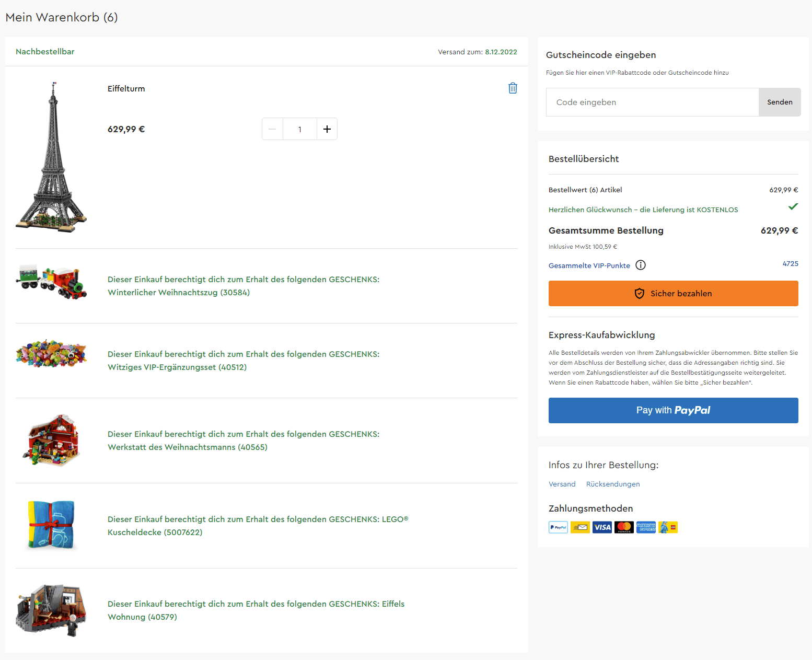Delete Eiffelturm with the trash icon
812x660 pixels.
[x=513, y=88]
